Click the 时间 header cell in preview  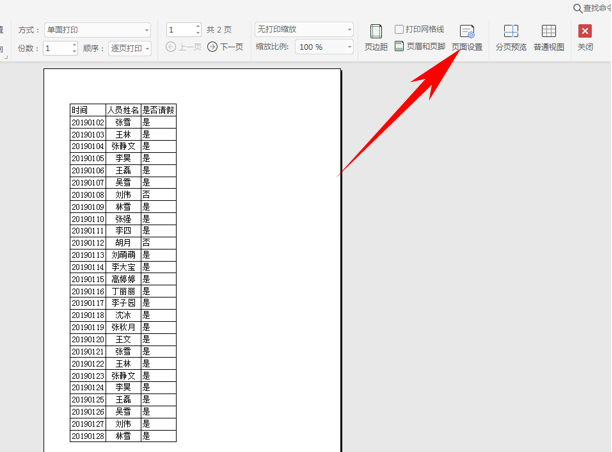[88, 110]
